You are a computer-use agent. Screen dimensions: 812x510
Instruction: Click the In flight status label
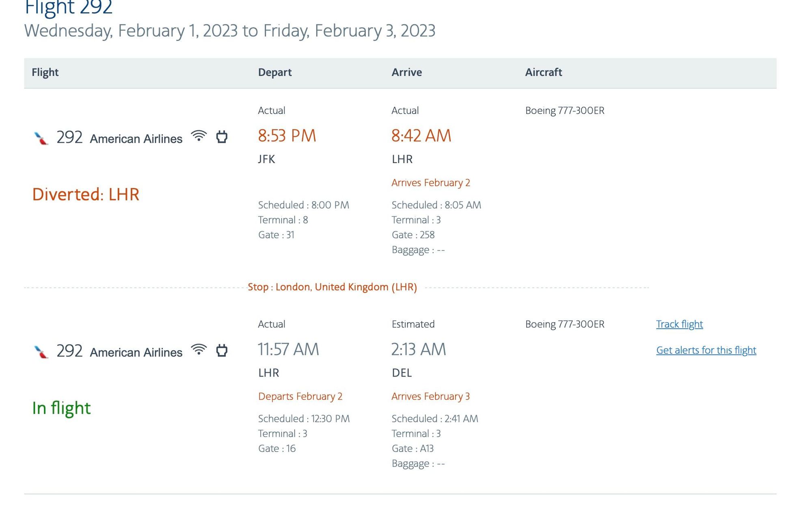(x=61, y=408)
